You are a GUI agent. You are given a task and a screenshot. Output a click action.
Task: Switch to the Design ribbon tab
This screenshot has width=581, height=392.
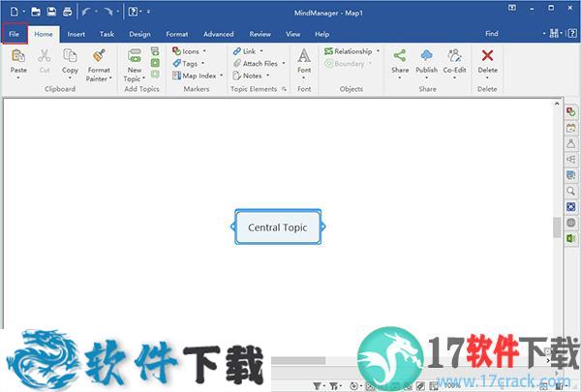coord(139,34)
